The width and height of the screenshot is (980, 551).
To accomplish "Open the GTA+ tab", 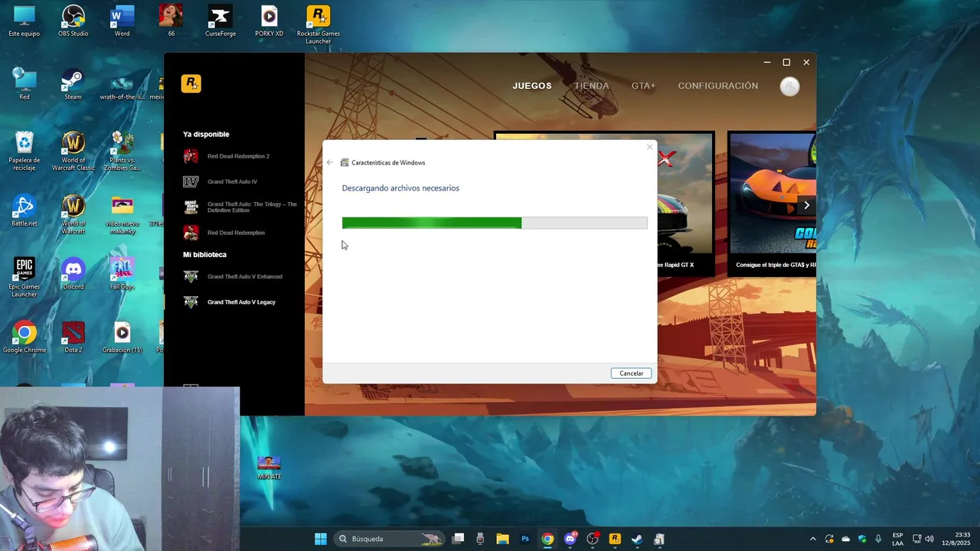I will click(643, 86).
